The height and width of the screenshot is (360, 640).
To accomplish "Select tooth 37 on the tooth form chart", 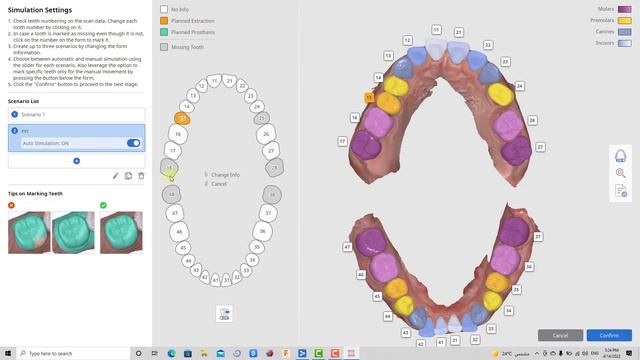I will point(268,213).
